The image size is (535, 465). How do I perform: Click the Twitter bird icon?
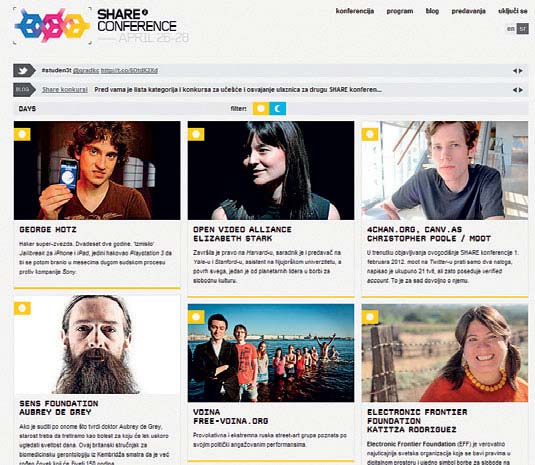pos(24,71)
